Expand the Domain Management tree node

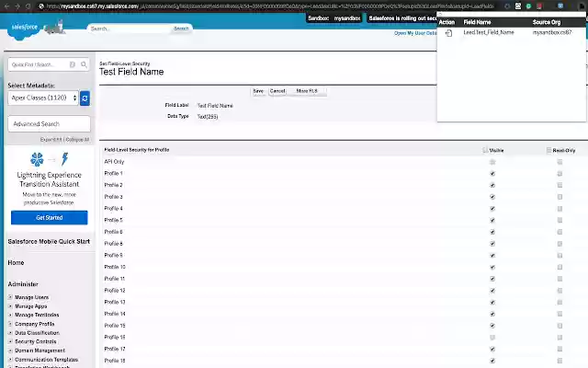10,351
